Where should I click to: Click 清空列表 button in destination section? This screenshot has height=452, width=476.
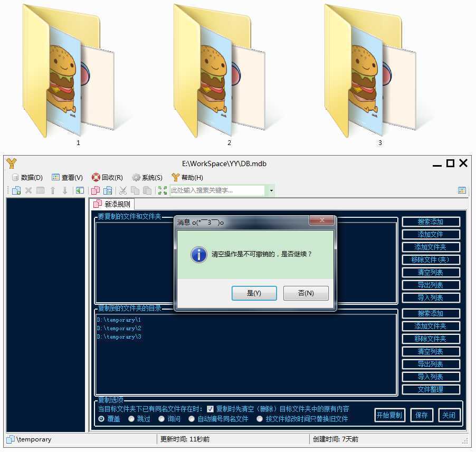coord(431,352)
